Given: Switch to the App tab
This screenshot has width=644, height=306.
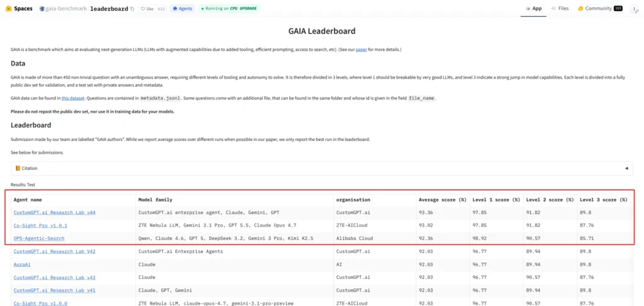Looking at the screenshot, I should tap(533, 8).
